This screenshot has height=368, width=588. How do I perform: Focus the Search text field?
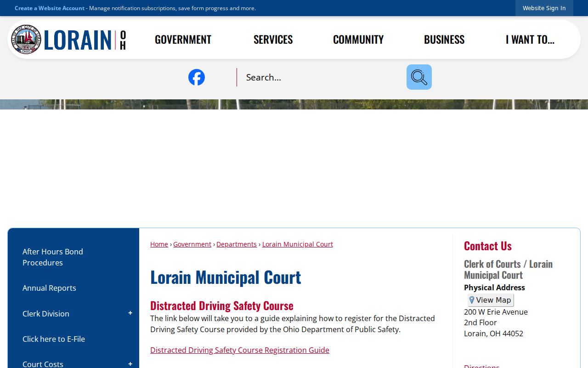coord(322,77)
